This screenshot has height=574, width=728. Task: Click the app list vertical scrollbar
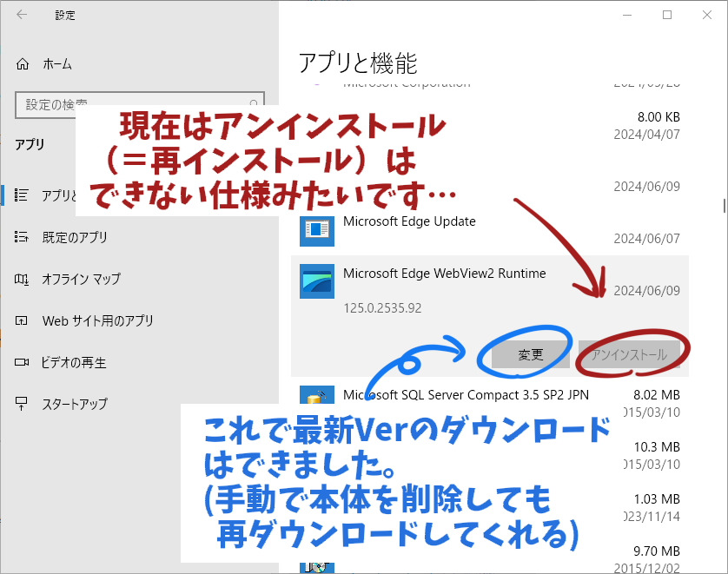tap(724, 206)
